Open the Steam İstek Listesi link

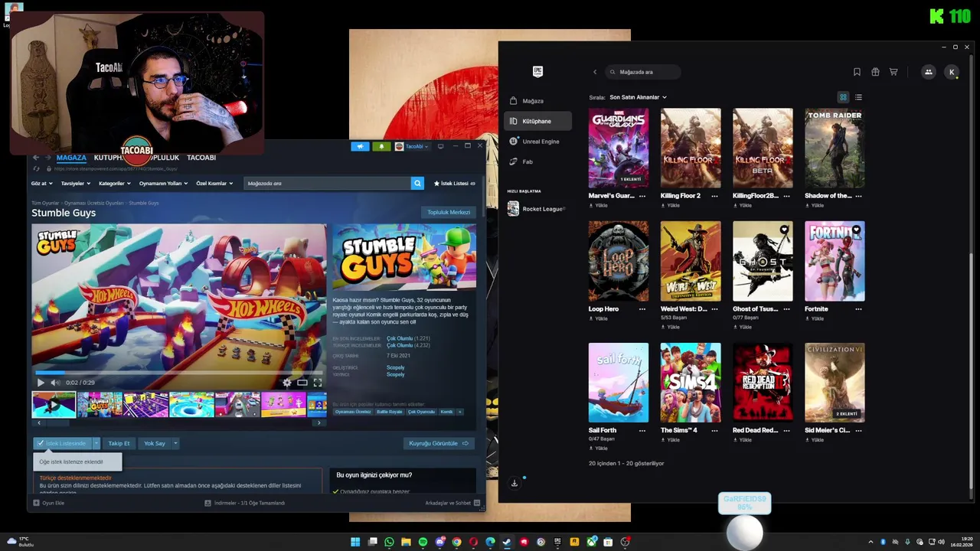tap(455, 184)
